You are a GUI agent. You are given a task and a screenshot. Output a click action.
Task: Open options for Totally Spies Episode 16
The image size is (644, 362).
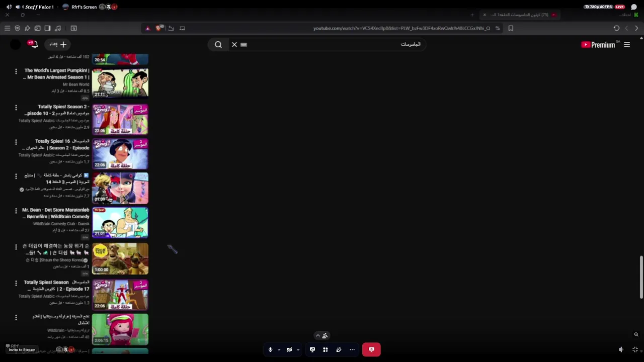pos(16,142)
